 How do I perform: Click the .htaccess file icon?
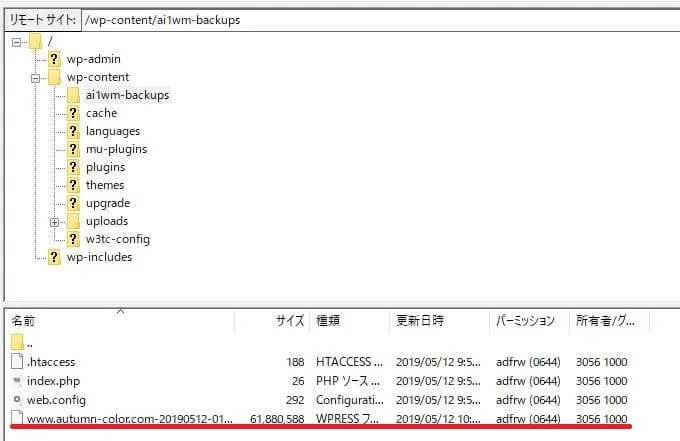click(x=18, y=362)
